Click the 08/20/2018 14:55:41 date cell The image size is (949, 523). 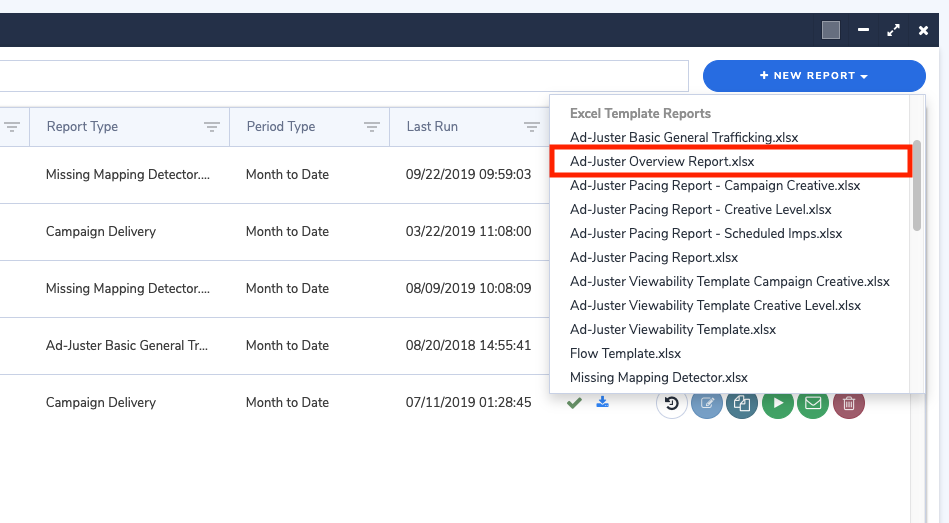[x=468, y=346]
